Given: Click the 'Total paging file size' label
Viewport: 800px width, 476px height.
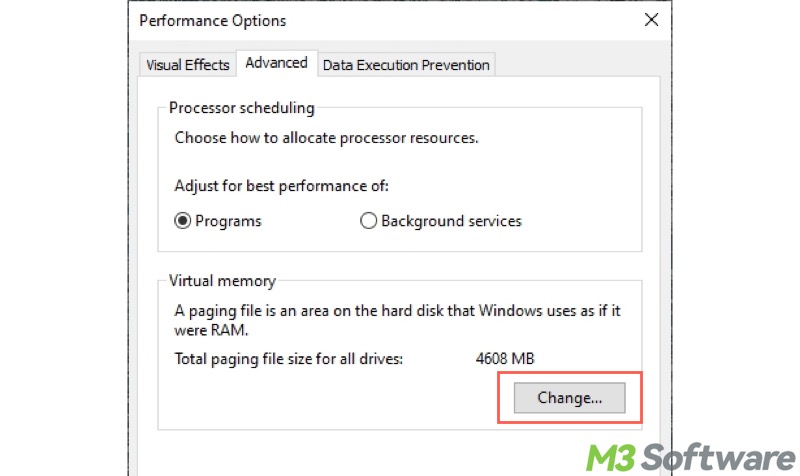Looking at the screenshot, I should (x=288, y=358).
